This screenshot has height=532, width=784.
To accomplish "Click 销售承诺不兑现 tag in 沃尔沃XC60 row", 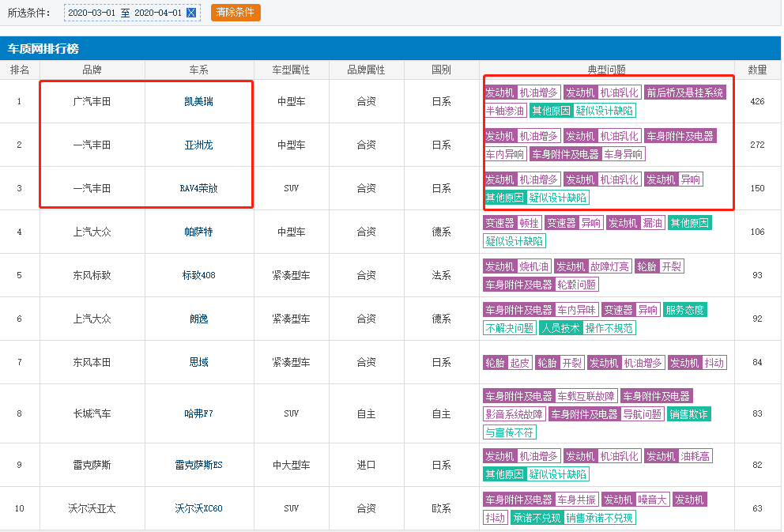I will click(599, 518).
